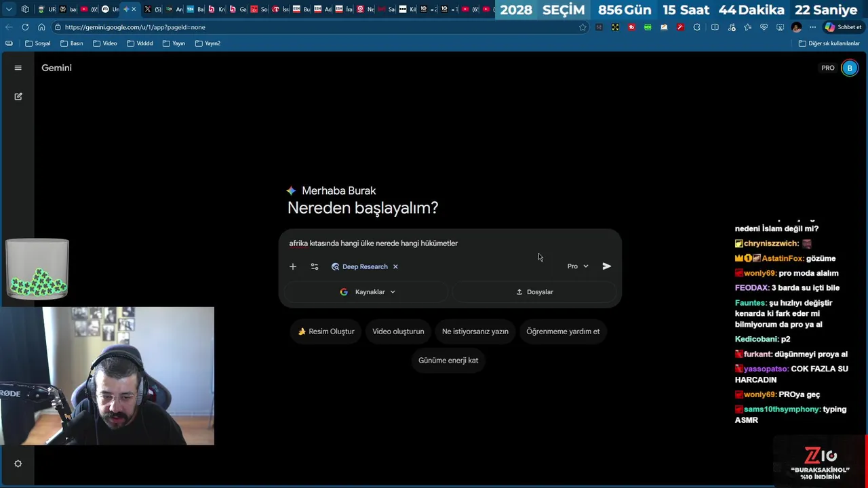Close the active Gemini tab
This screenshot has width=868, height=488.
(134, 9)
